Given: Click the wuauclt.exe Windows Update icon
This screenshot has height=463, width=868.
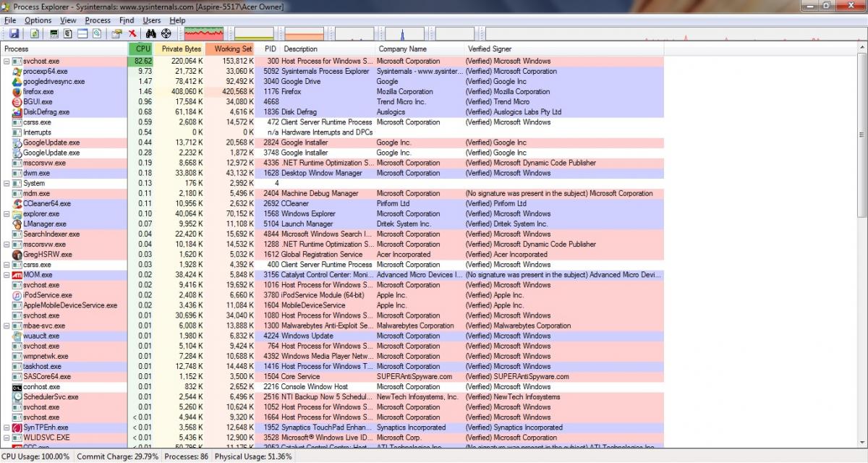Looking at the screenshot, I should pos(17,336).
